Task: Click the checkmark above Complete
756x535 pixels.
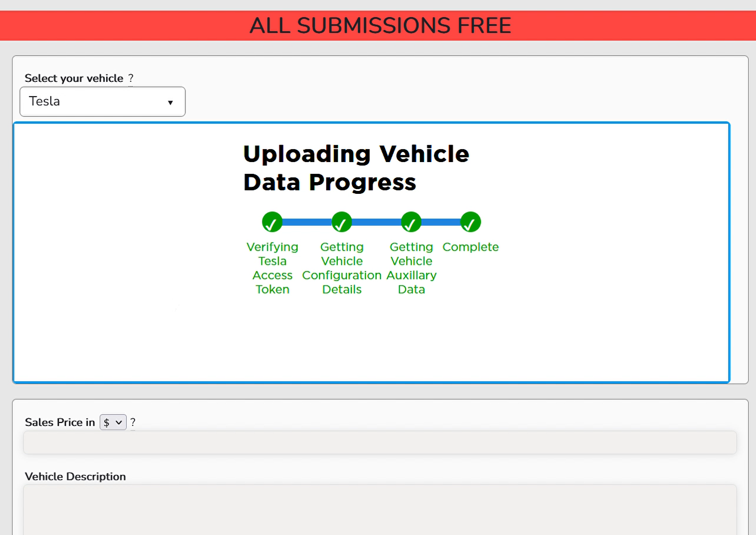Action: [471, 222]
